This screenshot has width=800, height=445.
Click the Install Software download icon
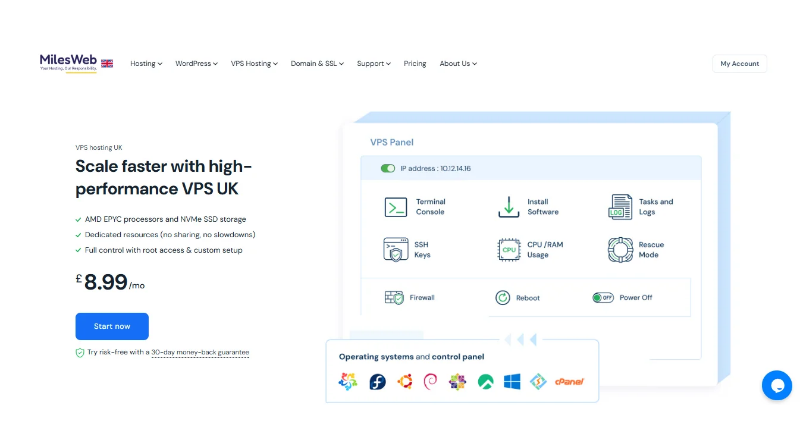509,207
